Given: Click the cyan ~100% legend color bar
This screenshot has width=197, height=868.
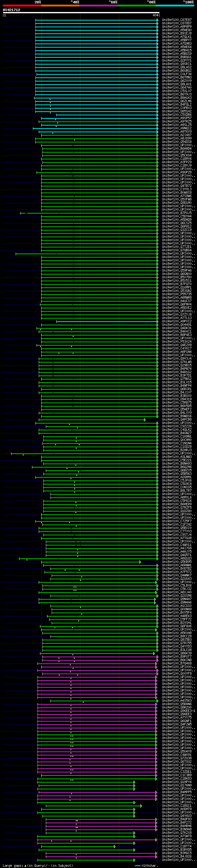Looking at the screenshot, I should point(175,6).
